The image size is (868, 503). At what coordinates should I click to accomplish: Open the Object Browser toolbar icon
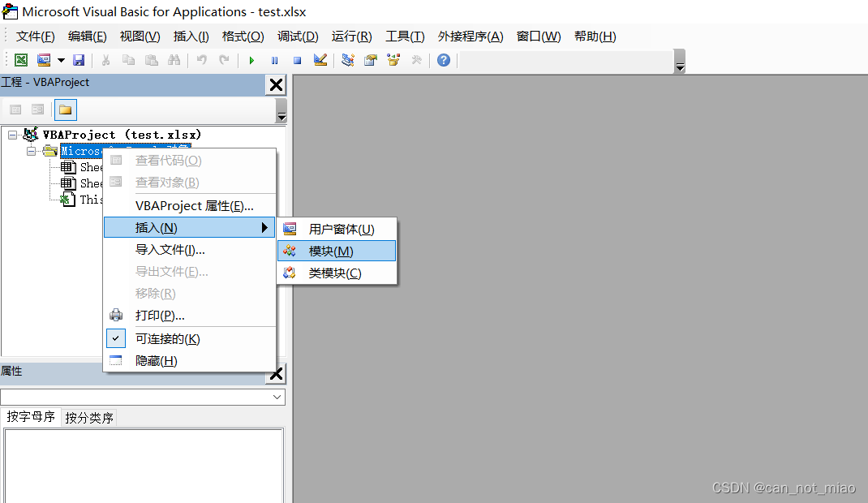click(x=393, y=60)
